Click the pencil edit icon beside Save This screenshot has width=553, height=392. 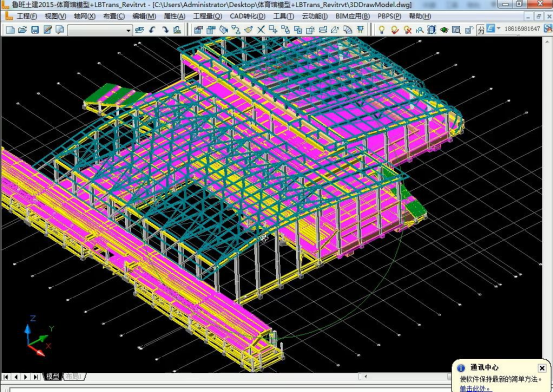coord(47,30)
